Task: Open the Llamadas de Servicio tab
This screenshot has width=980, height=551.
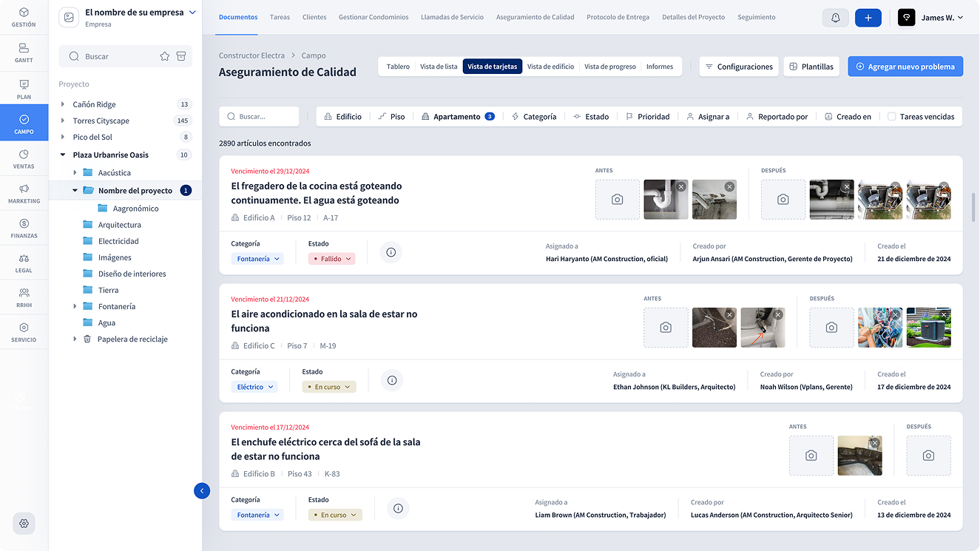Action: [452, 17]
